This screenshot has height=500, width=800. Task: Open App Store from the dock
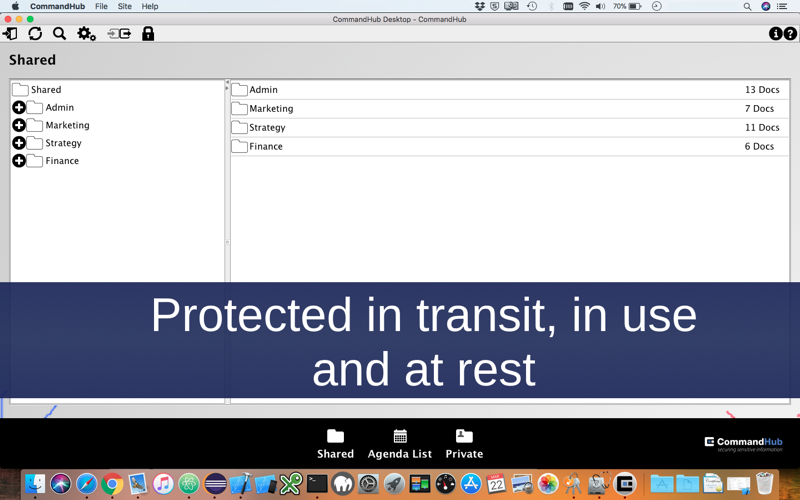tap(471, 483)
